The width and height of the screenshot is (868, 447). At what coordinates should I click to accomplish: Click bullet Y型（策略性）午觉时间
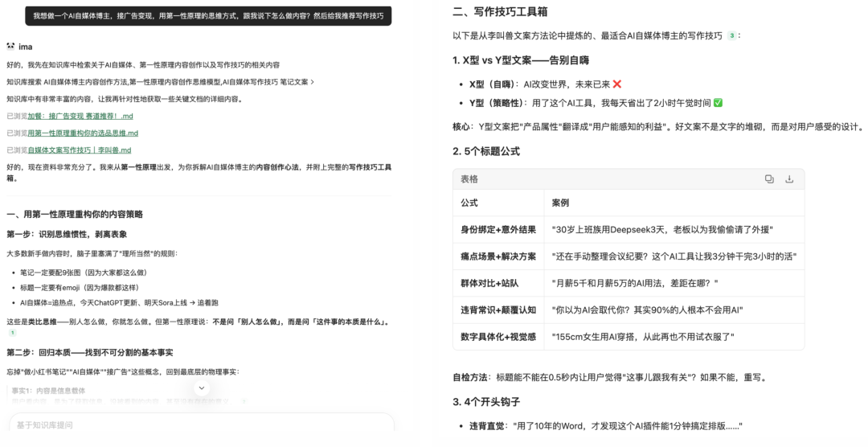click(x=596, y=103)
